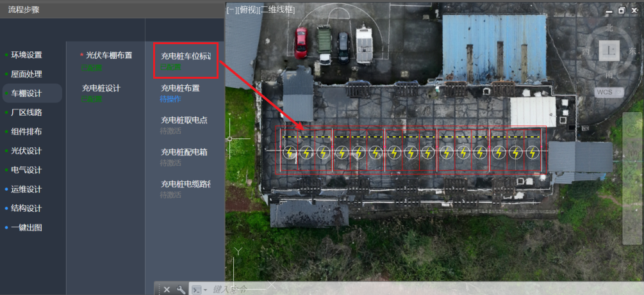Click the command prompt icon in command bar
This screenshot has height=295, width=644.
click(x=197, y=290)
